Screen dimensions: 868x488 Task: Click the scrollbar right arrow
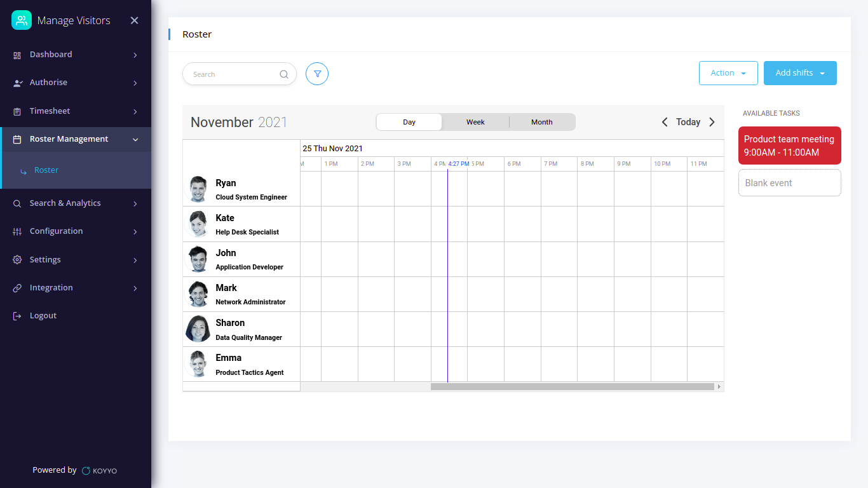point(719,386)
